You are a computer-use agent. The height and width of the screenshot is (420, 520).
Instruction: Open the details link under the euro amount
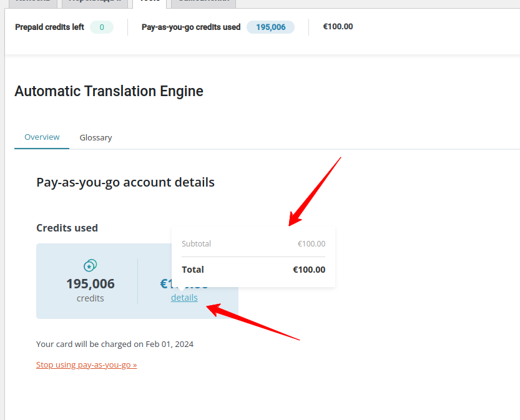pos(184,298)
